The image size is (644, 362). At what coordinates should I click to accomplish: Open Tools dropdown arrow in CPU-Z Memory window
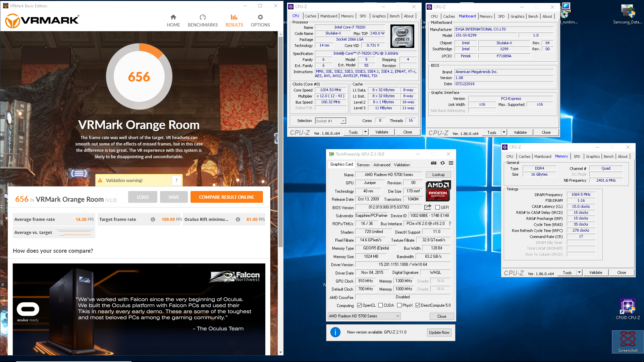(579, 273)
